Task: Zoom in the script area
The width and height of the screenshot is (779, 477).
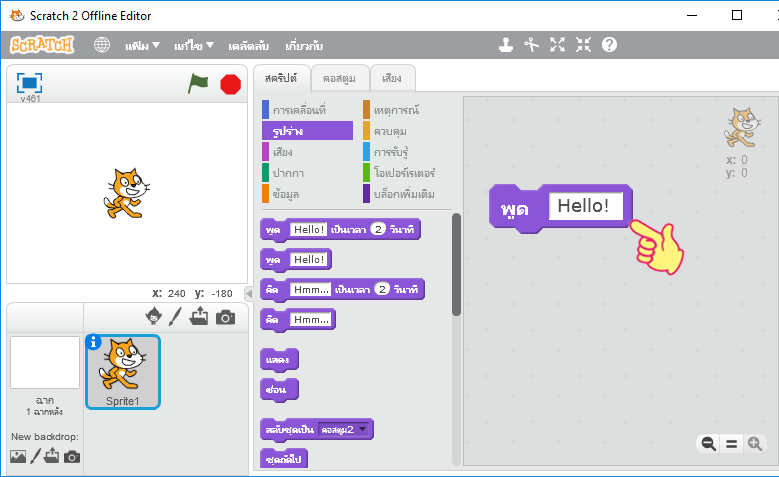Action: point(755,444)
